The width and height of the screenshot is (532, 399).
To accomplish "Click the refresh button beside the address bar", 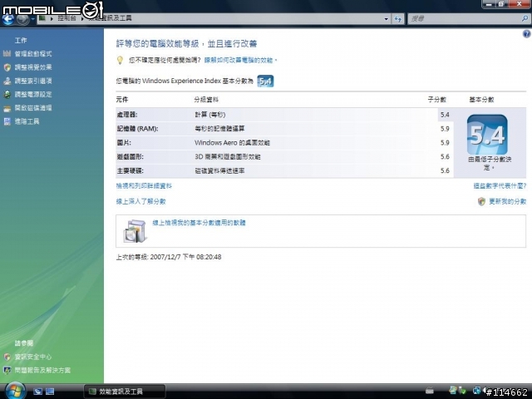I will click(398, 19).
